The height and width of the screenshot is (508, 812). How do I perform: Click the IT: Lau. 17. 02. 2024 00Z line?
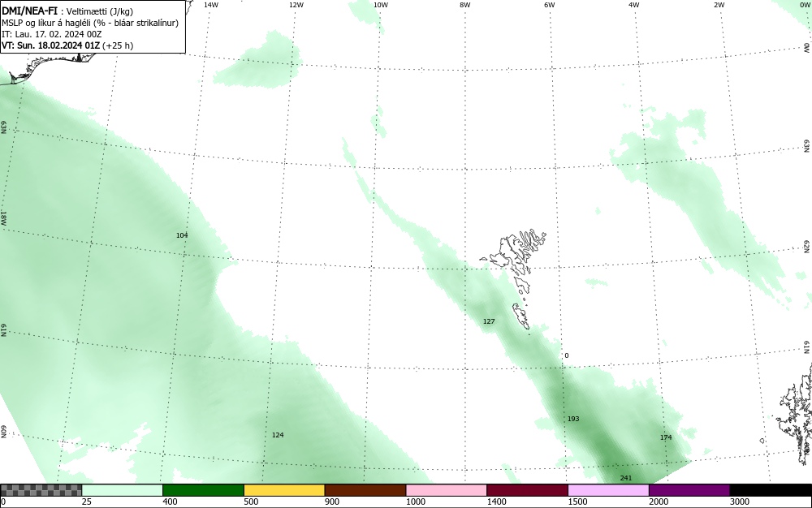(x=52, y=34)
